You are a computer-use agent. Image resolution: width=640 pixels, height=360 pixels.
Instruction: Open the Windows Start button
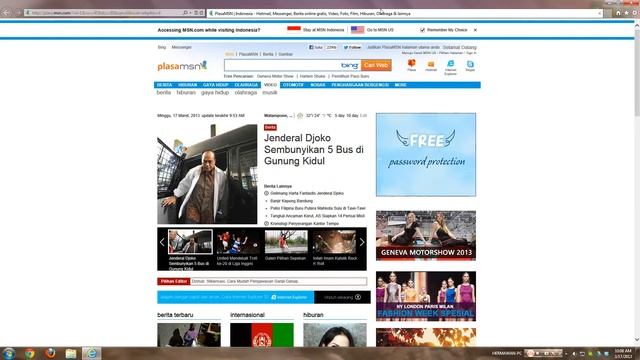[x=8, y=353]
